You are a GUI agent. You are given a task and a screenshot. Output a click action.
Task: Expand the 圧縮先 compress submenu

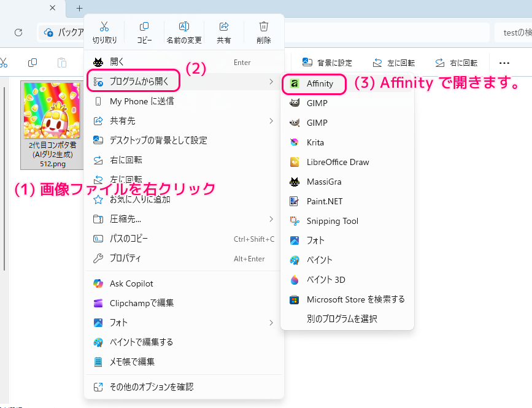[x=271, y=219]
